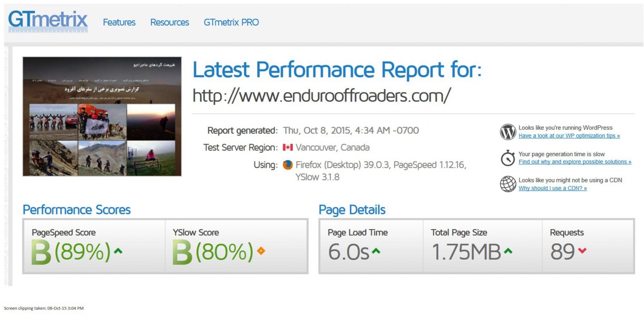Click the green arrow beside Total Page Size

[508, 251]
